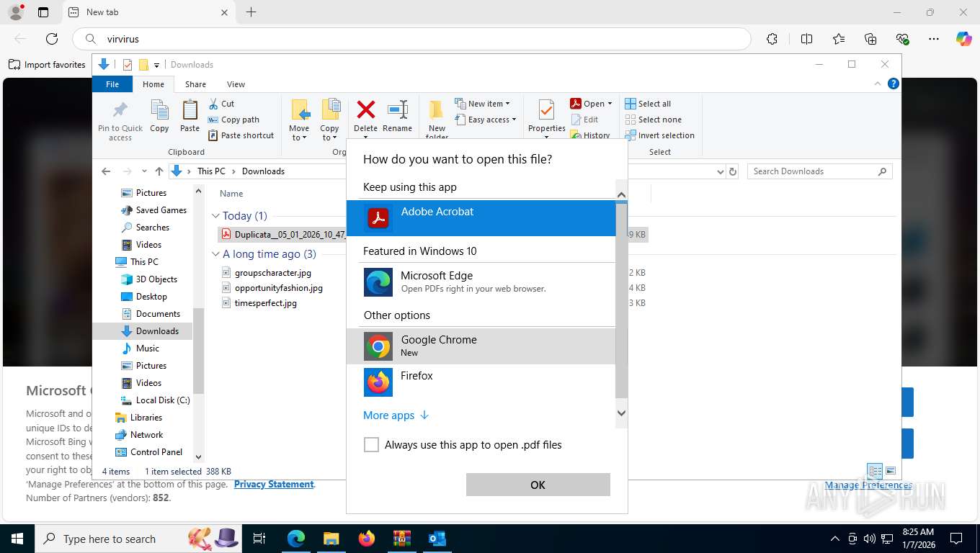The image size is (980, 553).
Task: Open the Edge Favorites icon
Action: coord(838,39)
